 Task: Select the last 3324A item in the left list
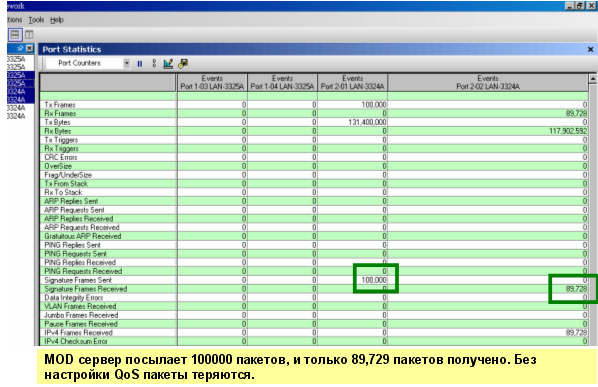point(16,116)
